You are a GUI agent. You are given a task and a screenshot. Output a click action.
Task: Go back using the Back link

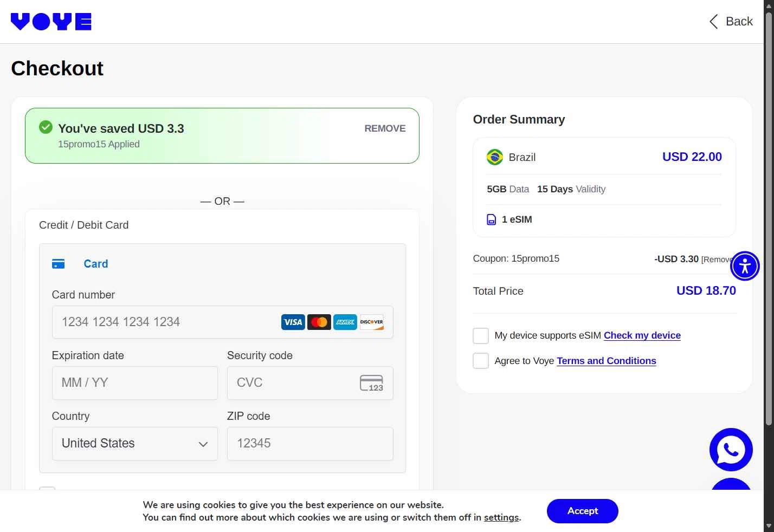coord(731,22)
